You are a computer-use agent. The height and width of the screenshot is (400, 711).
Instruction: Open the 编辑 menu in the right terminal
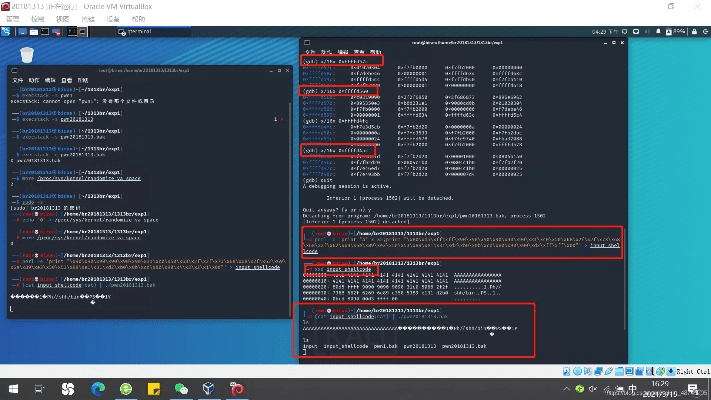pyautogui.click(x=342, y=50)
